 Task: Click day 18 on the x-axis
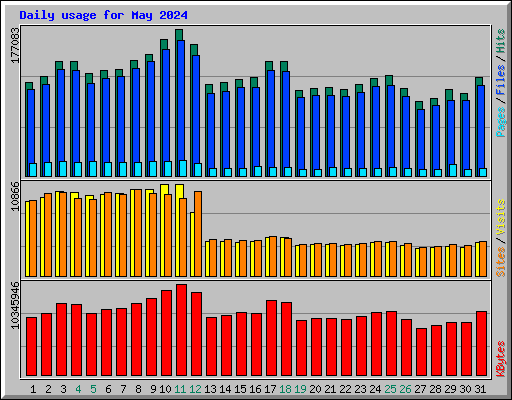[285, 389]
